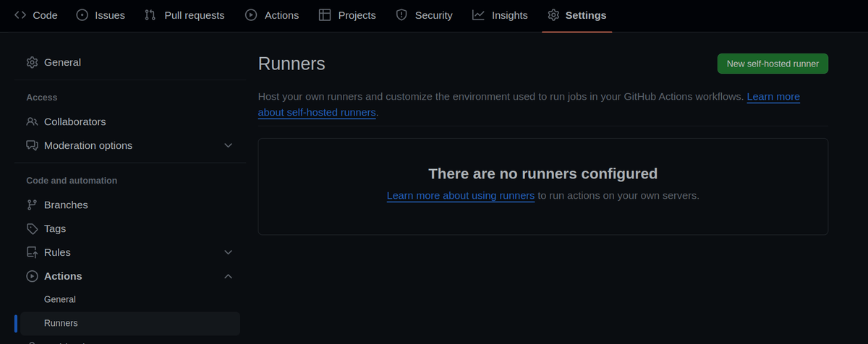Click the Security shield icon
Screen dimensions: 868x344
point(401,15)
